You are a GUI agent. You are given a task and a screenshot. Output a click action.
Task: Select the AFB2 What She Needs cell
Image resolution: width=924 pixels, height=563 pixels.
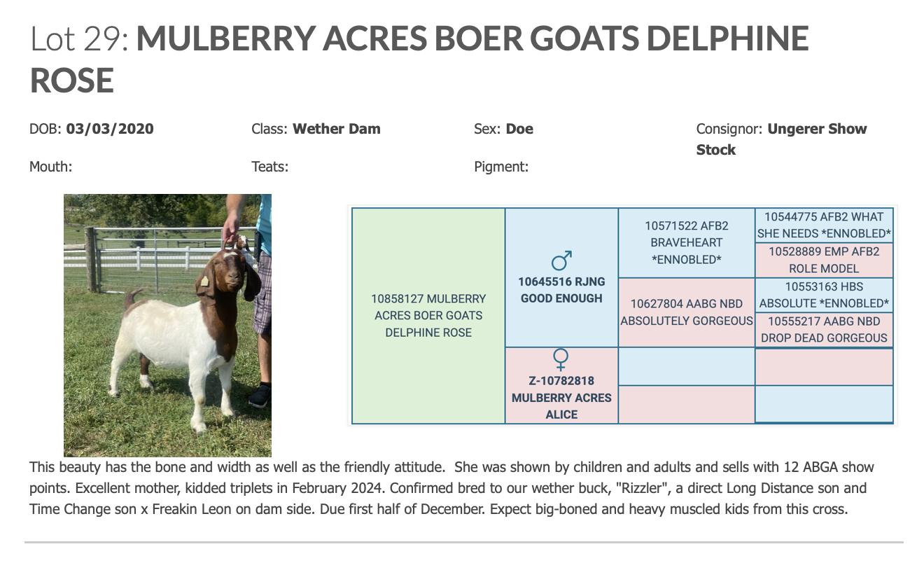click(x=824, y=225)
